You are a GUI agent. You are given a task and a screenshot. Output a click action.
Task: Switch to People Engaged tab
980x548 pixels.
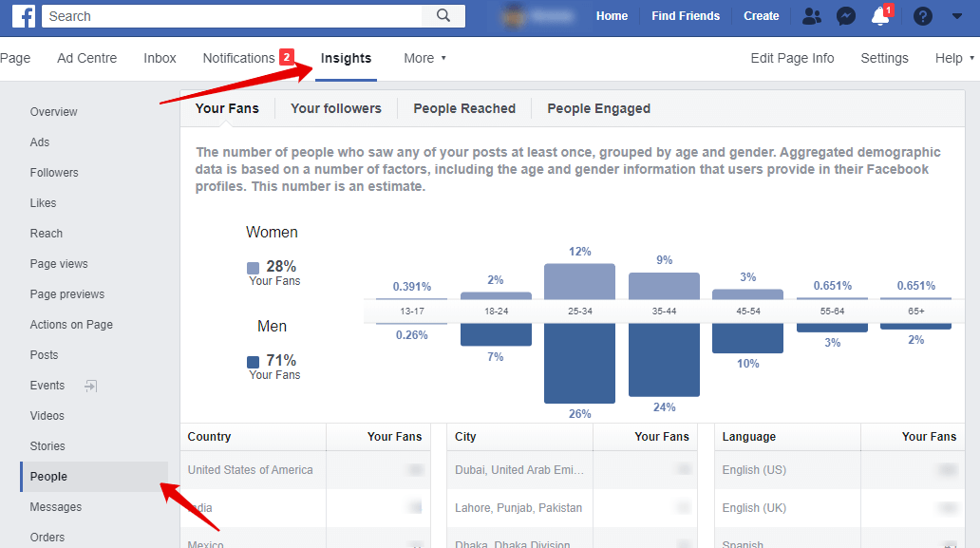pos(599,108)
